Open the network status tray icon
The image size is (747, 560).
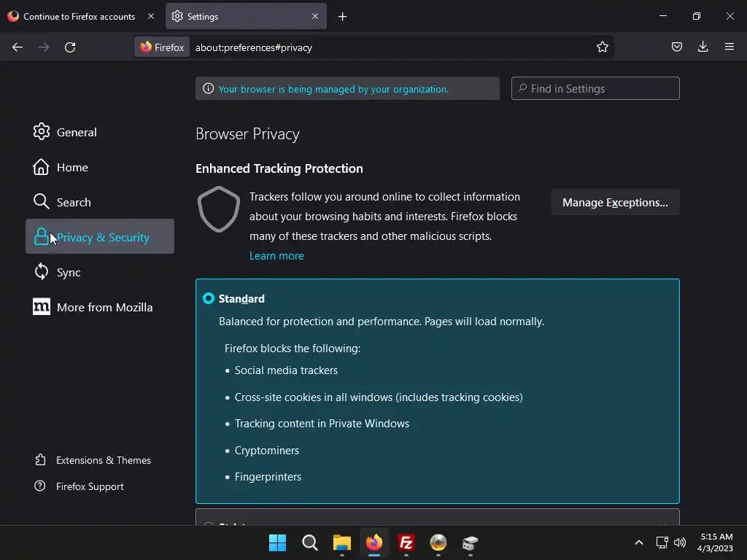(x=662, y=542)
